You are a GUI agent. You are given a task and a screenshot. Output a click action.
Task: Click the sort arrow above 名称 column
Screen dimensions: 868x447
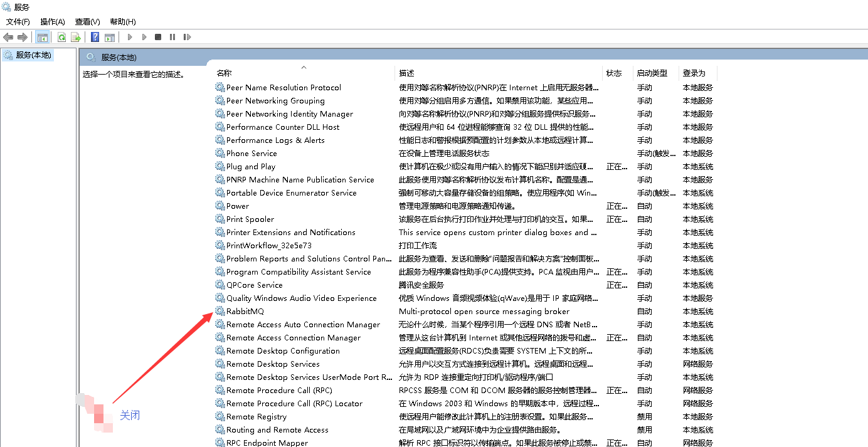point(304,66)
